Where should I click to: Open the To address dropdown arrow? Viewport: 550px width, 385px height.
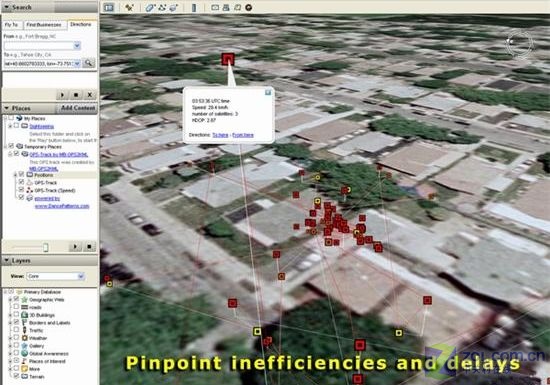[x=77, y=63]
